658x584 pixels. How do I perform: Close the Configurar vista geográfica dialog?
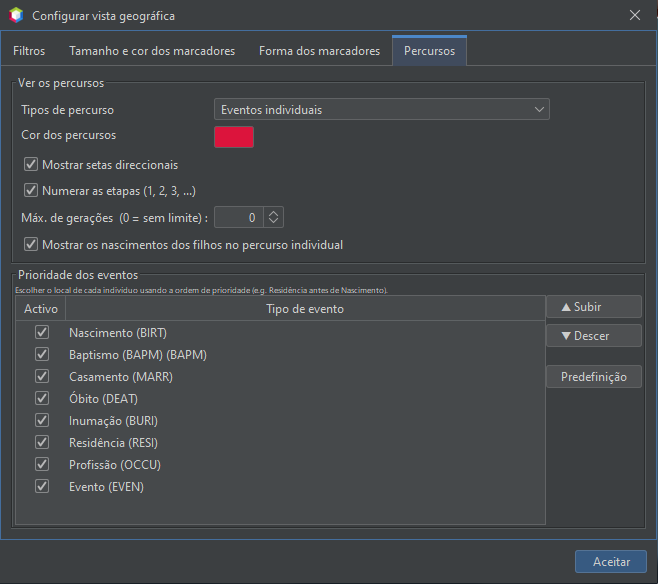pyautogui.click(x=634, y=16)
